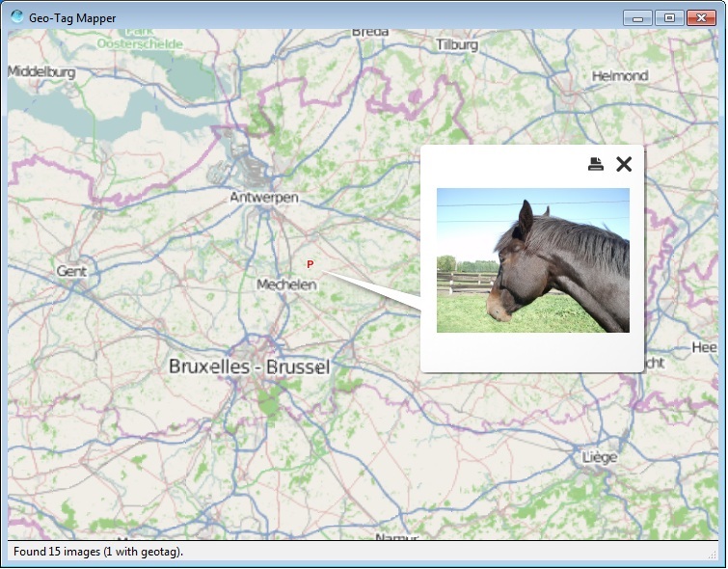Viewport: 728px width, 569px height.
Task: Click the Liège city label
Action: [x=600, y=457]
